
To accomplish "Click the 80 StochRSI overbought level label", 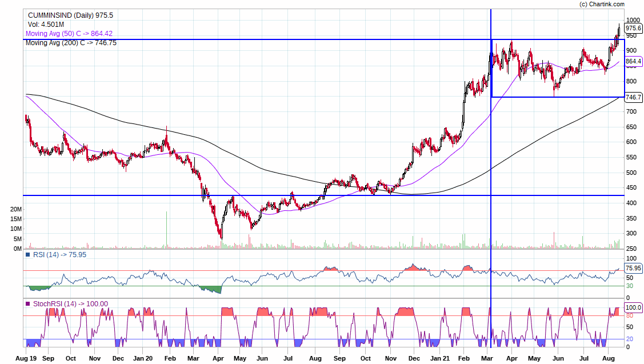I will click(x=629, y=316).
